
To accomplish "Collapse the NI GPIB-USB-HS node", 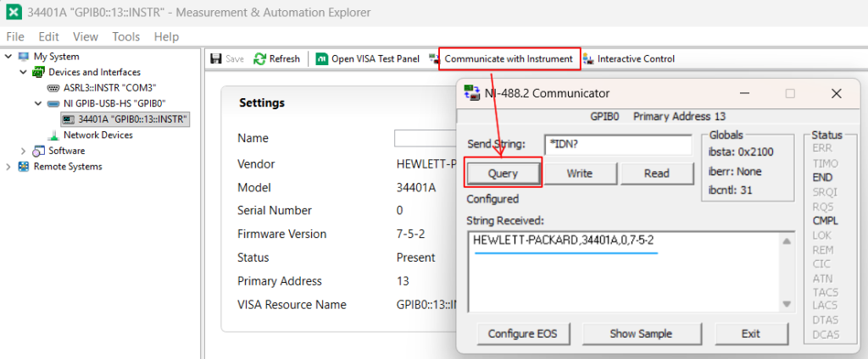I will tap(37, 103).
